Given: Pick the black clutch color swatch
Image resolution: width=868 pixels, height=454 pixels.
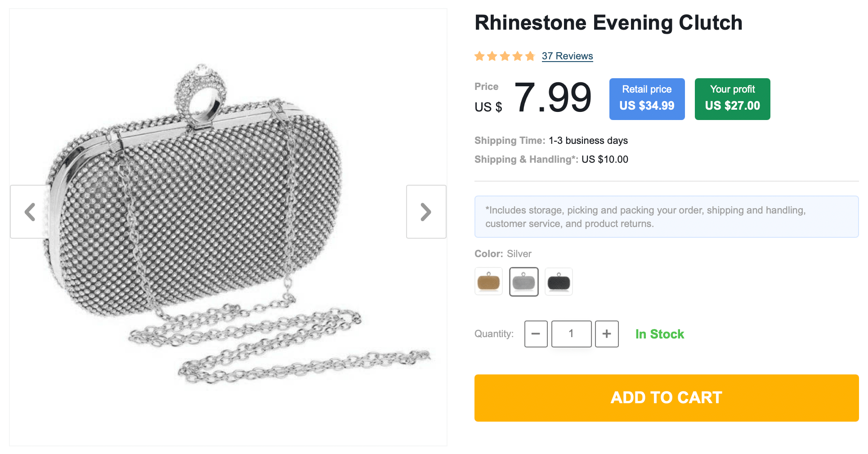Looking at the screenshot, I should (559, 282).
